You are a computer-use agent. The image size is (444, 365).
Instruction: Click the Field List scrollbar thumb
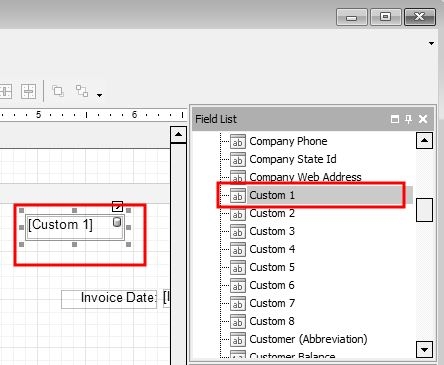point(424,210)
